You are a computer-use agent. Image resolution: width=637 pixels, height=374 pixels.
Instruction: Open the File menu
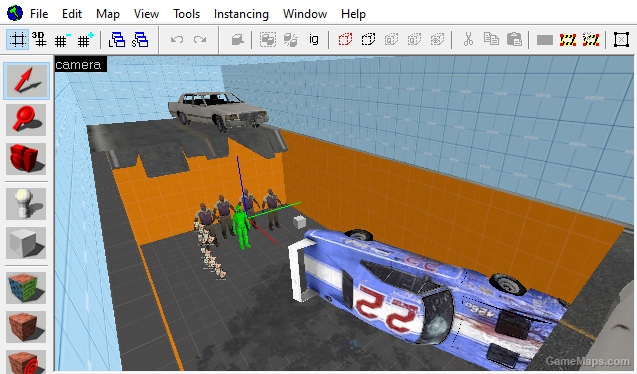(x=39, y=14)
